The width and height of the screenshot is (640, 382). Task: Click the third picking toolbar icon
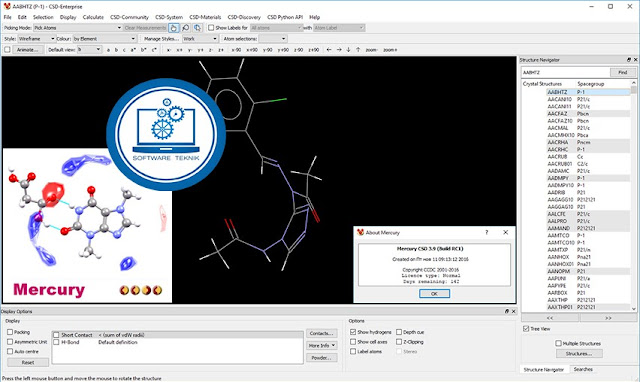coord(198,28)
